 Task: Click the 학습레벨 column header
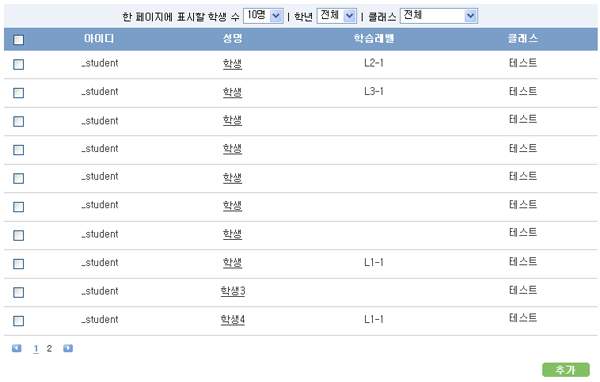tap(374, 39)
